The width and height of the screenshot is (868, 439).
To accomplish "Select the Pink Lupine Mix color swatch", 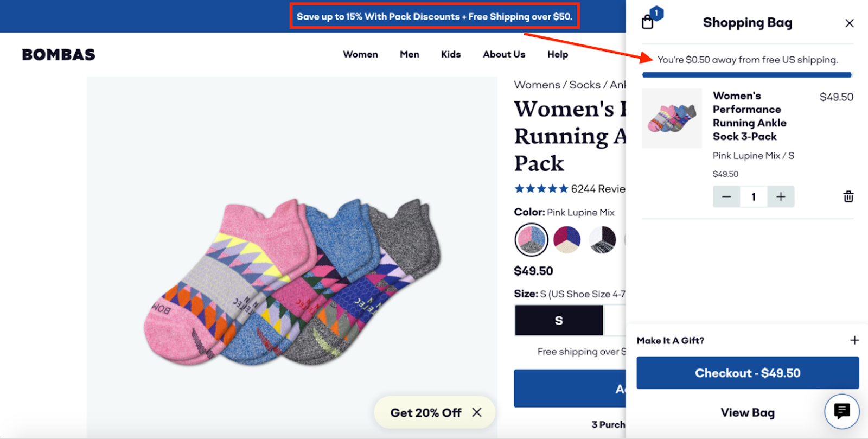I will click(x=531, y=239).
